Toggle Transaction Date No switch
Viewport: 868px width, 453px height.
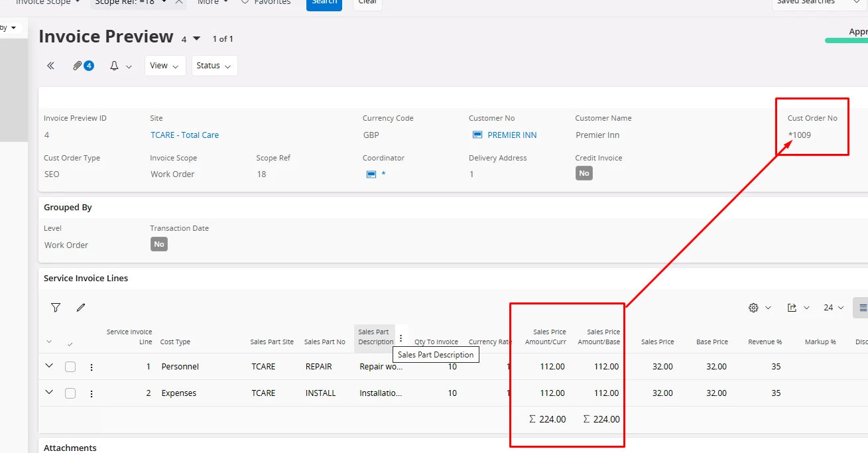pyautogui.click(x=158, y=244)
